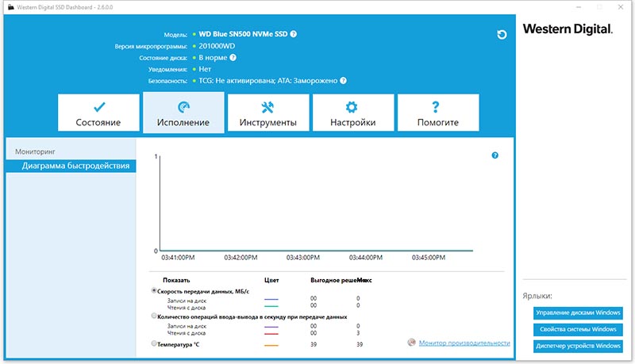Click teal read color line for transfer speed
This screenshot has height=364, width=635.
[271, 306]
